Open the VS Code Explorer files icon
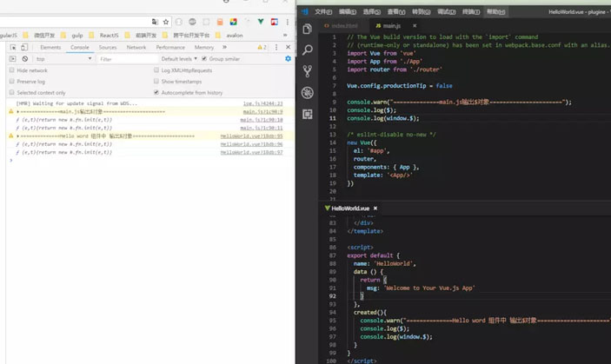The image size is (611, 364). (308, 29)
